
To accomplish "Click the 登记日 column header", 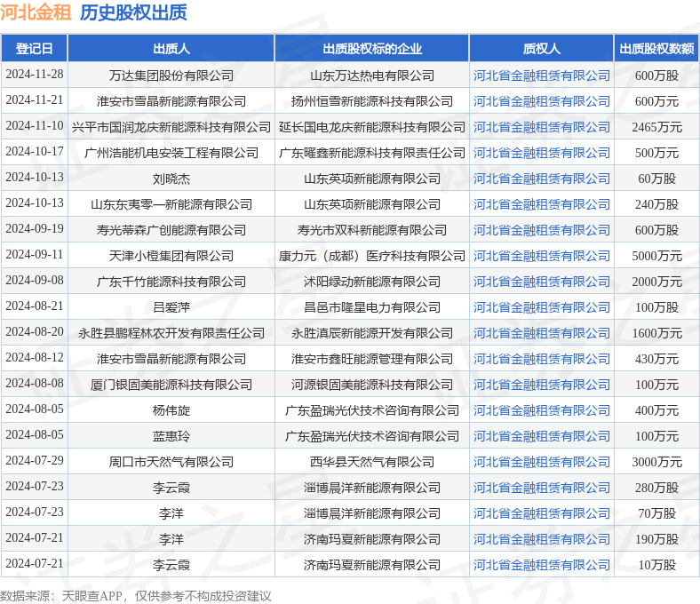I will (x=34, y=48).
